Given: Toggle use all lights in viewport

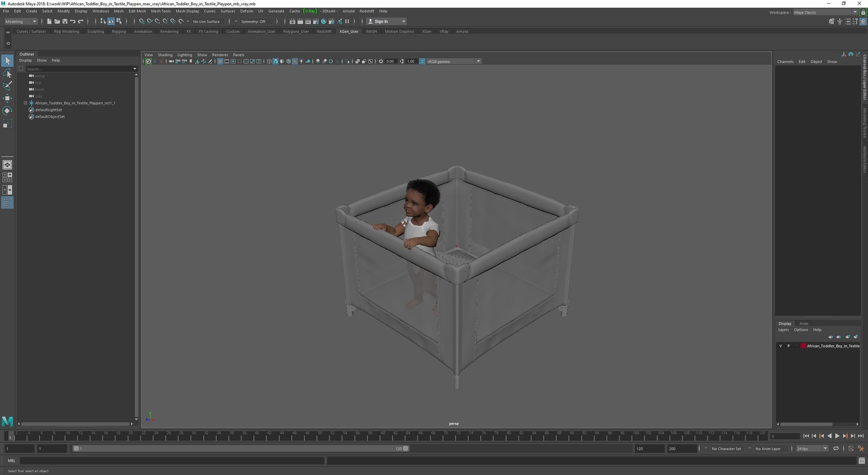Looking at the screenshot, I should coord(301,62).
